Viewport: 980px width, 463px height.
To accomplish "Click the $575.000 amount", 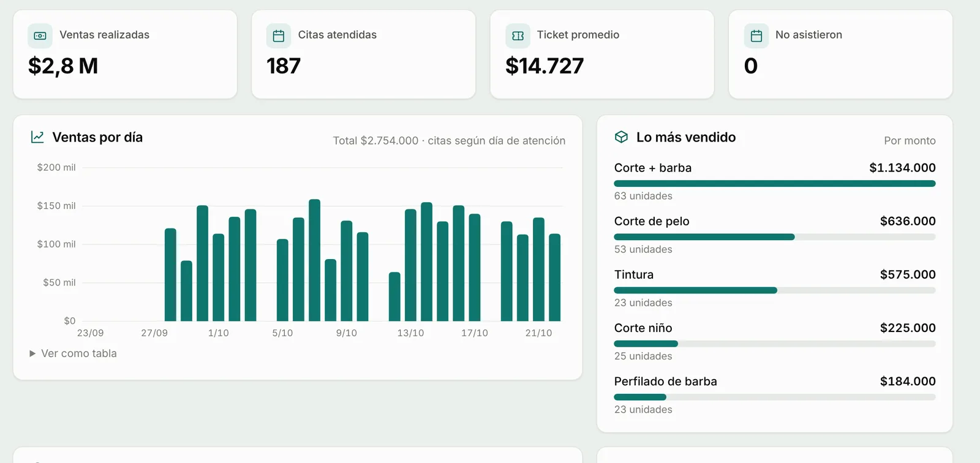I will [908, 274].
